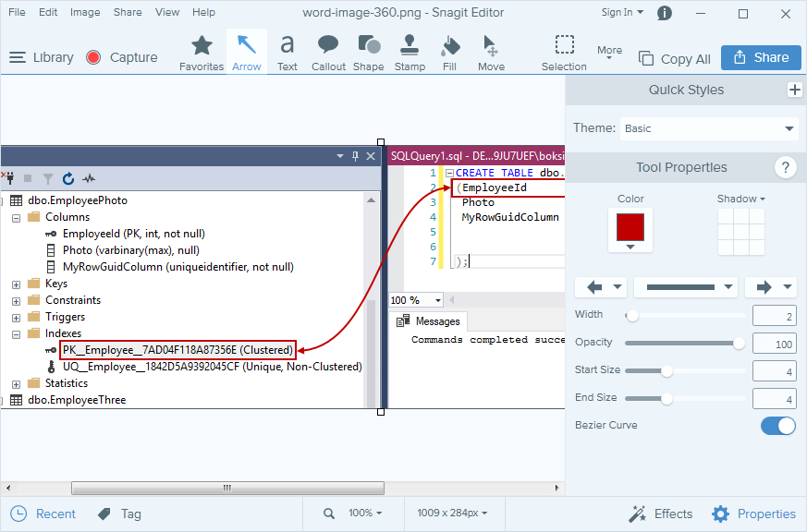
Task: Click the magnifier zoom icon
Action: pos(329,513)
